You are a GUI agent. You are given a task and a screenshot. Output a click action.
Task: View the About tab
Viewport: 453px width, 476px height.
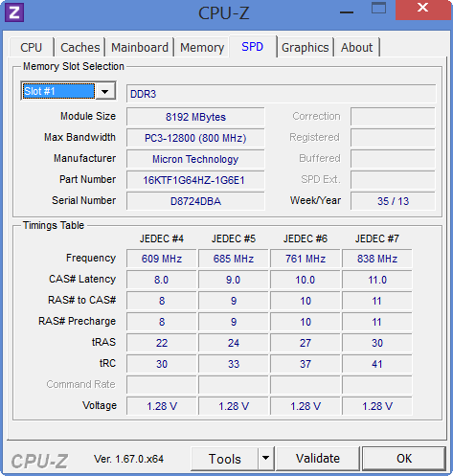pos(356,48)
